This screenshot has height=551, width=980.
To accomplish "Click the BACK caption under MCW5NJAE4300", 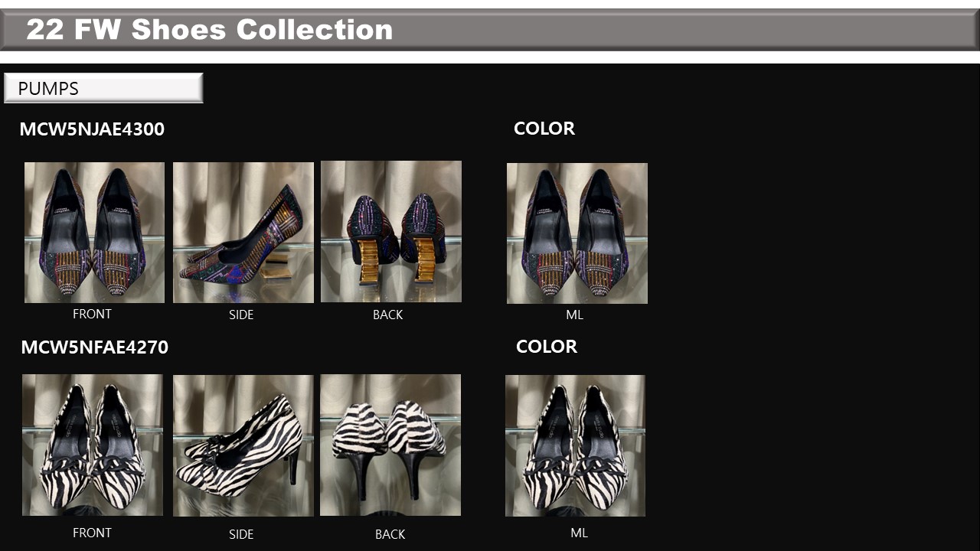I will pos(387,315).
